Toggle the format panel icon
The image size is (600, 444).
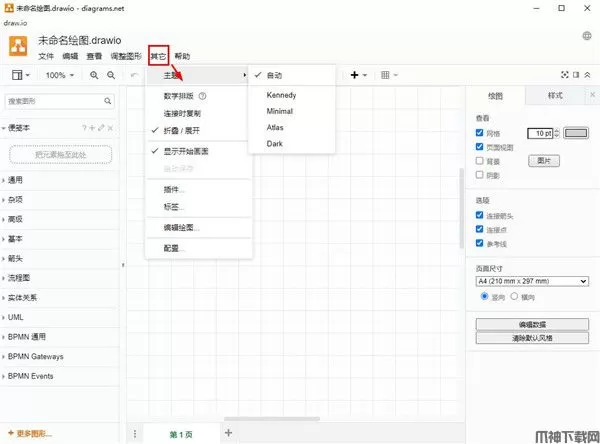coord(576,75)
